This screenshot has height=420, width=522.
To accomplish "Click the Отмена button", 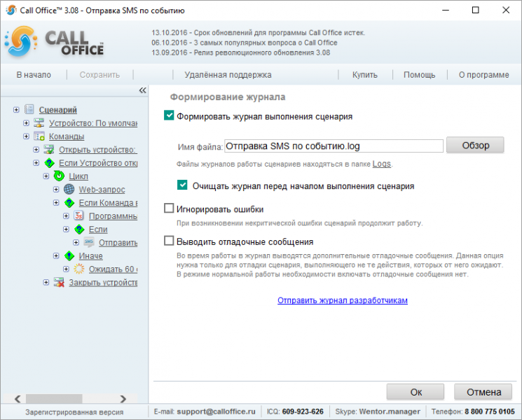I will click(483, 392).
